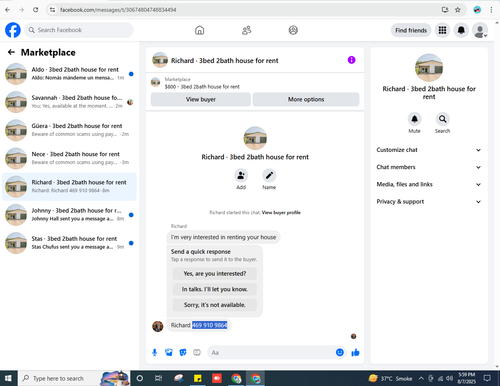This screenshot has width=500, height=386.
Task: Click the voice clip microphone icon
Action: [x=155, y=352]
